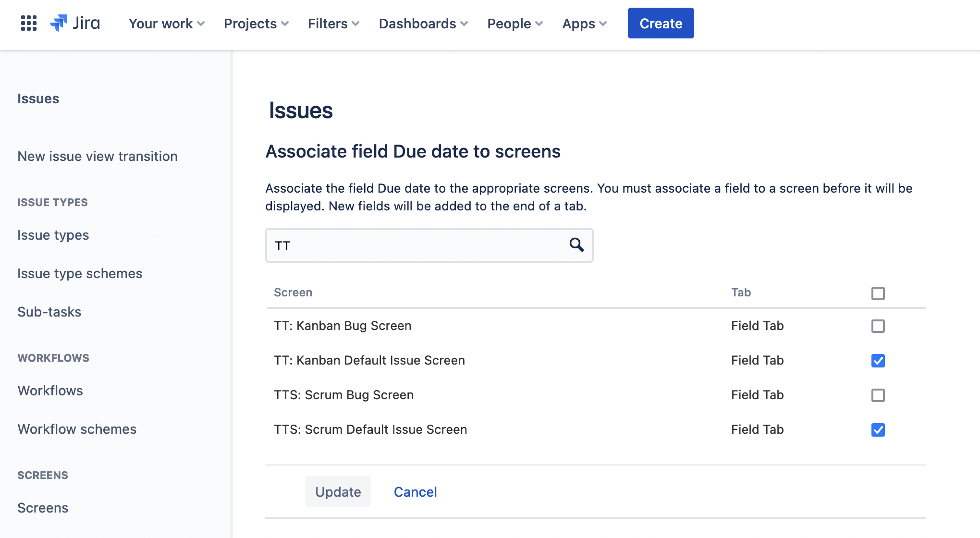Click the Cancel link
Viewport: 980px width, 538px height.
415,491
